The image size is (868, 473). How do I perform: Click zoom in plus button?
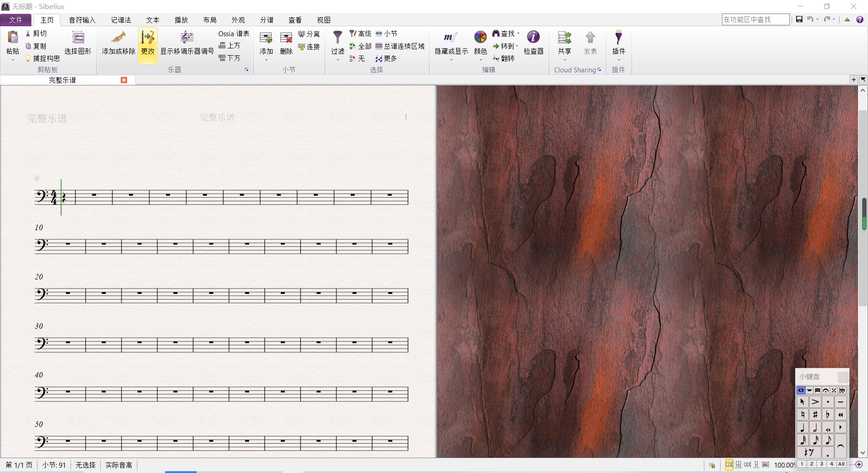pos(859,464)
